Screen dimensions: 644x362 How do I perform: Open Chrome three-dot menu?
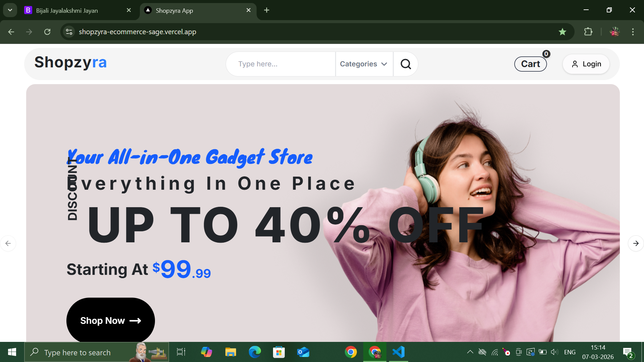(x=633, y=32)
